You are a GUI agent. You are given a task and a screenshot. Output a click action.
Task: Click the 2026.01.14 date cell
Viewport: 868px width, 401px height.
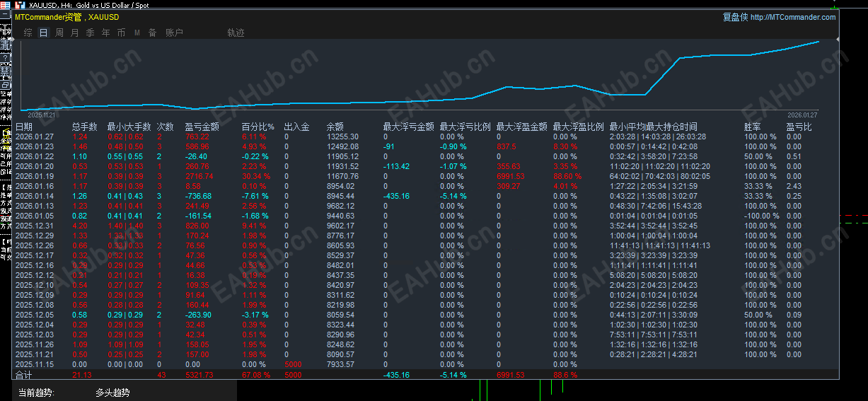pos(35,196)
